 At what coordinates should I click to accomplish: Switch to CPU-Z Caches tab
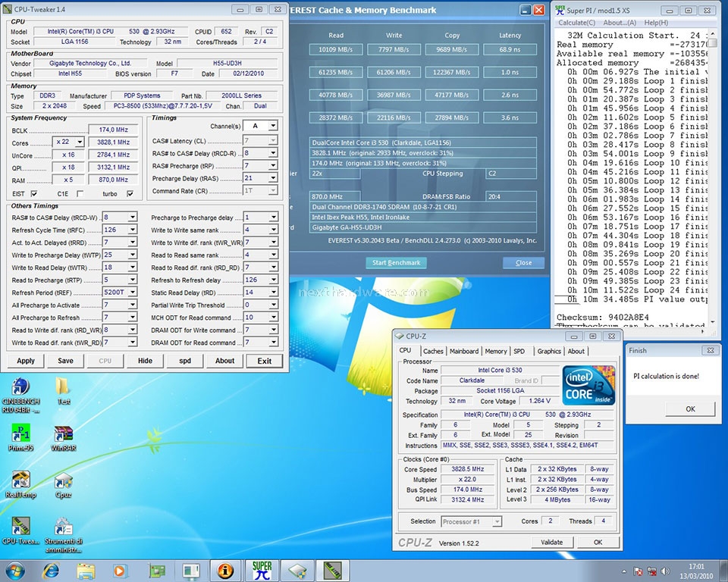click(433, 352)
